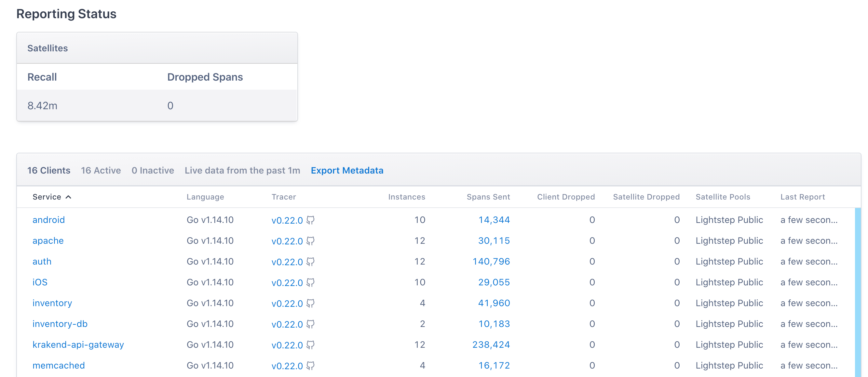Click the Export Metadata link

347,170
